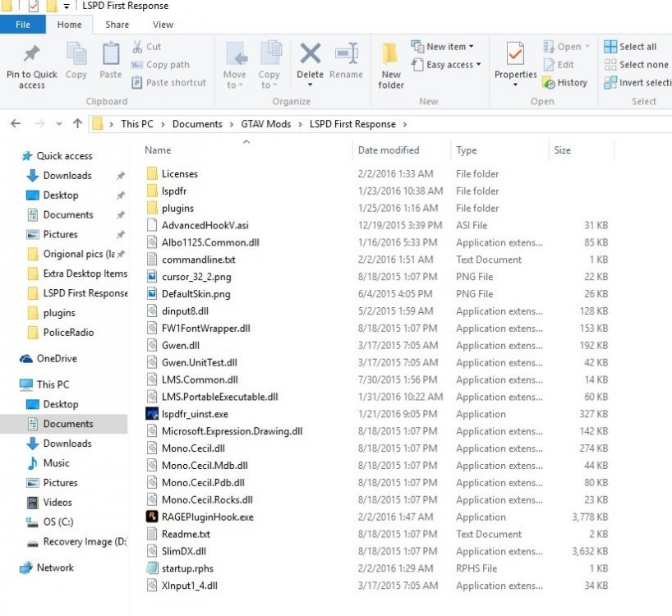672x616 pixels.
Task: Select the startup.rphs file
Action: pyautogui.click(x=187, y=568)
